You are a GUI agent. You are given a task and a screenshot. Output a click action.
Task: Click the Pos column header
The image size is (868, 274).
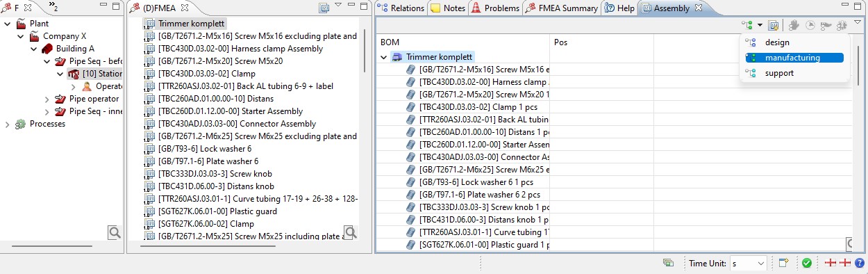(x=601, y=42)
